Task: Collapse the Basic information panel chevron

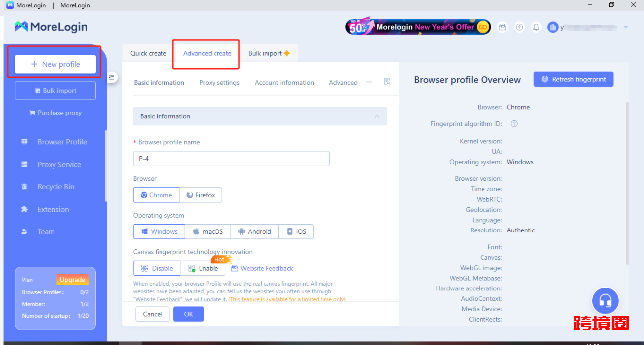Action: (x=377, y=116)
